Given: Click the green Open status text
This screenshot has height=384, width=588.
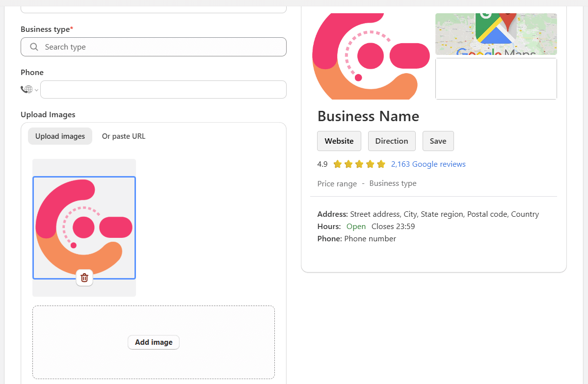Looking at the screenshot, I should (x=356, y=226).
